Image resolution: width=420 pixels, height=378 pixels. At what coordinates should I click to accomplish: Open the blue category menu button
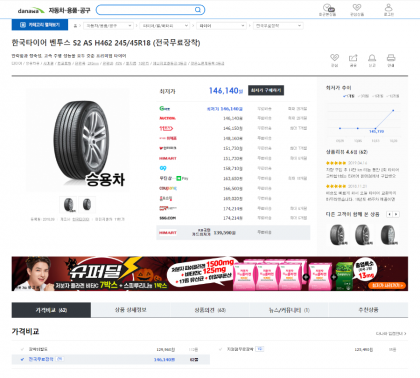(x=40, y=25)
